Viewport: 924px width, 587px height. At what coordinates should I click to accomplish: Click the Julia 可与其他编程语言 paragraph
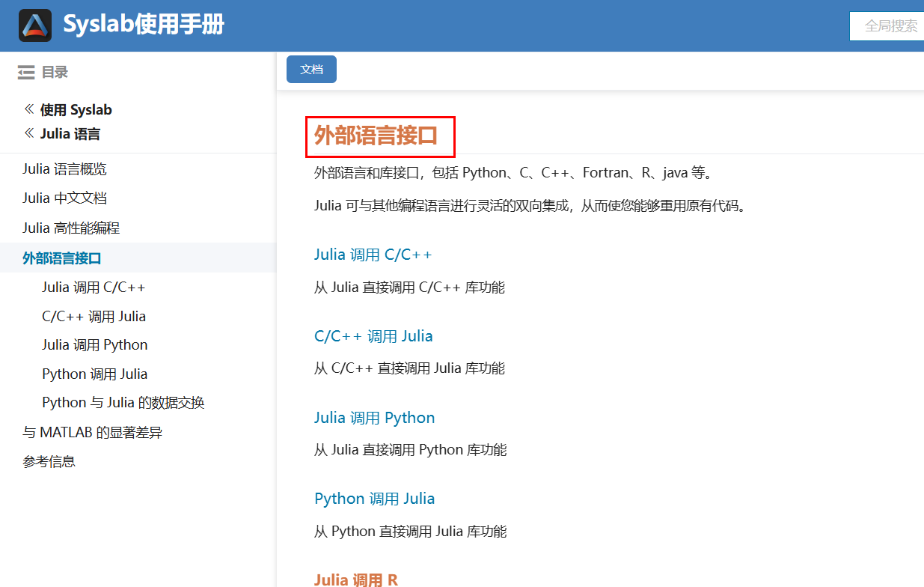530,205
